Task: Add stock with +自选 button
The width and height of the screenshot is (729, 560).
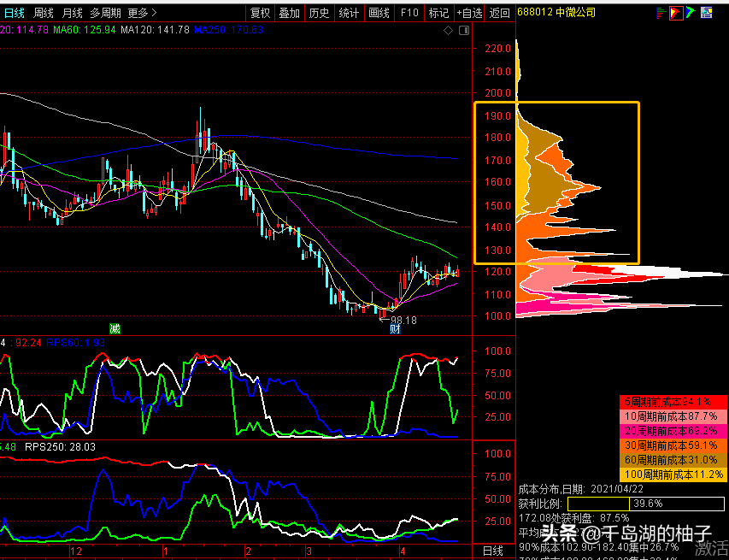Action: pyautogui.click(x=469, y=13)
